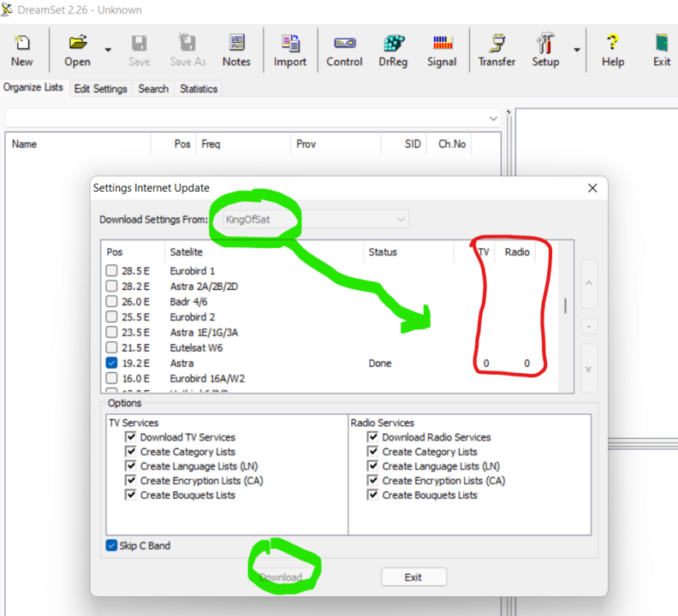The width and height of the screenshot is (678, 616).
Task: Toggle the Skip C Band checkbox
Action: coord(112,546)
